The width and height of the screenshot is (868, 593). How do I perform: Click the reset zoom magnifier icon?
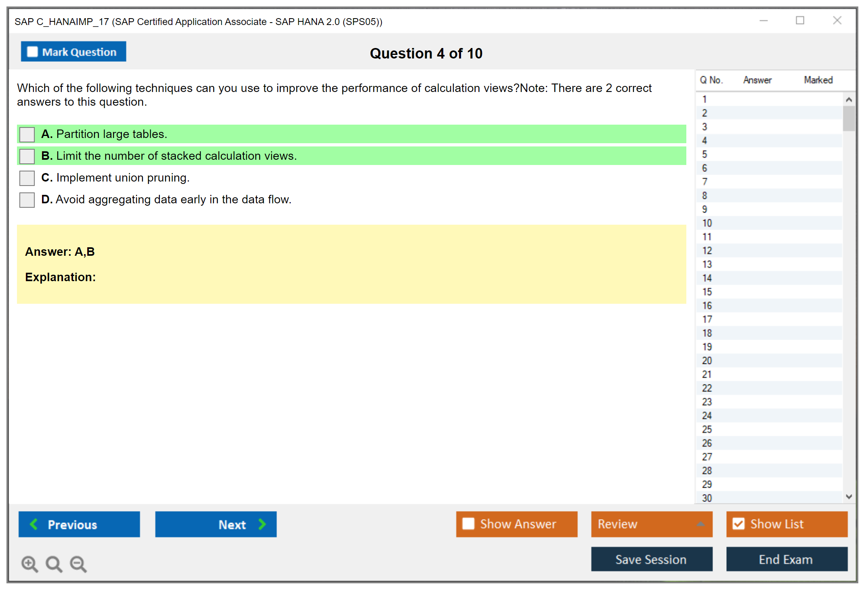click(54, 564)
